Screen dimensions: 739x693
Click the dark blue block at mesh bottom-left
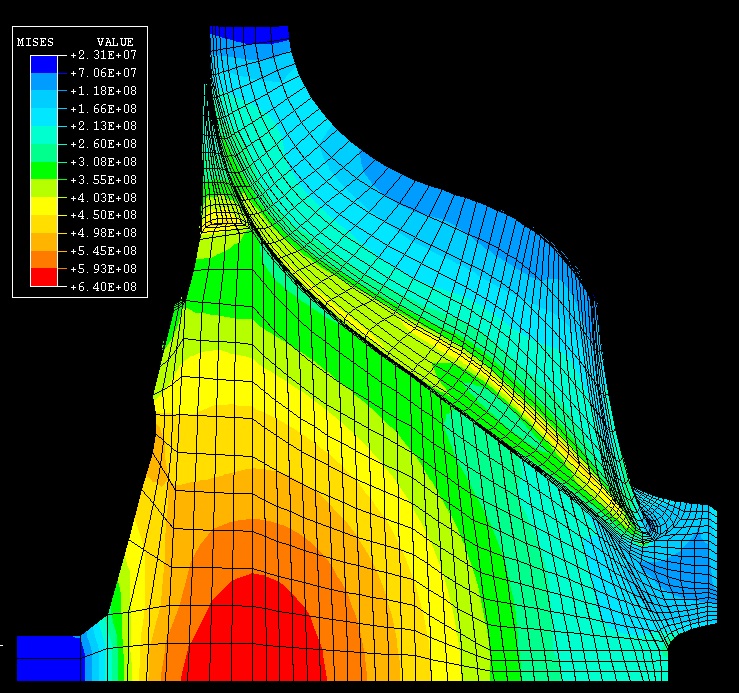(x=49, y=658)
